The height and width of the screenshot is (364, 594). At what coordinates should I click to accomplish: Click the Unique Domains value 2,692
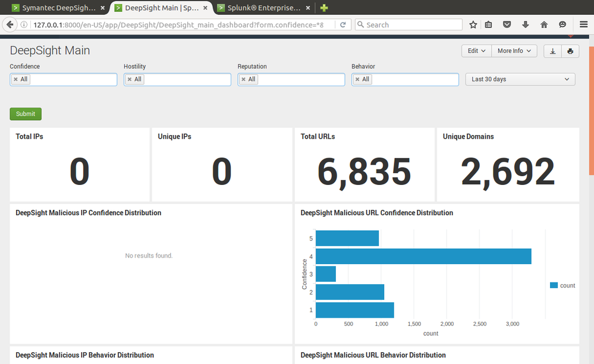(508, 172)
